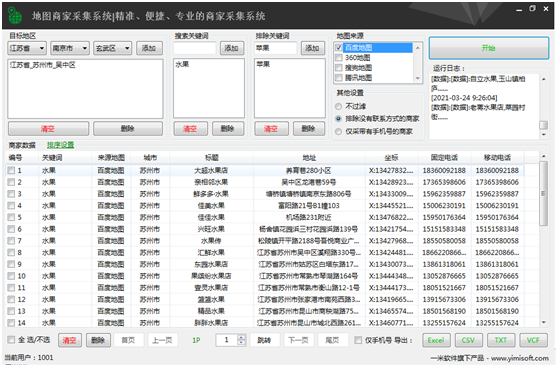Image resolution: width=558 pixels, height=367 pixels.
Task: Go to previous page 上一页
Action: coord(163,340)
